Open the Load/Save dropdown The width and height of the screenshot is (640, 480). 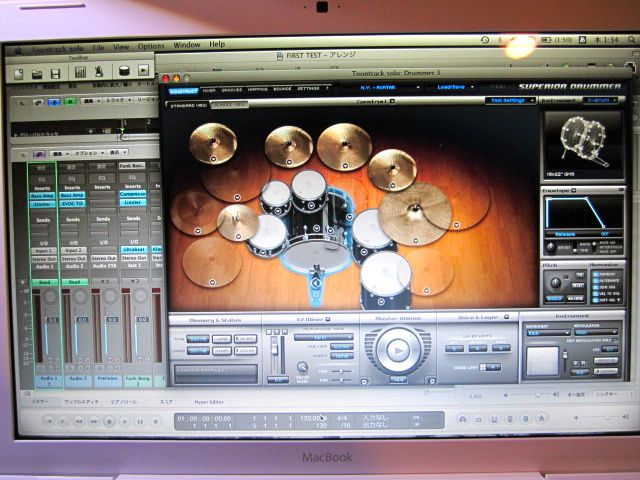(x=454, y=87)
